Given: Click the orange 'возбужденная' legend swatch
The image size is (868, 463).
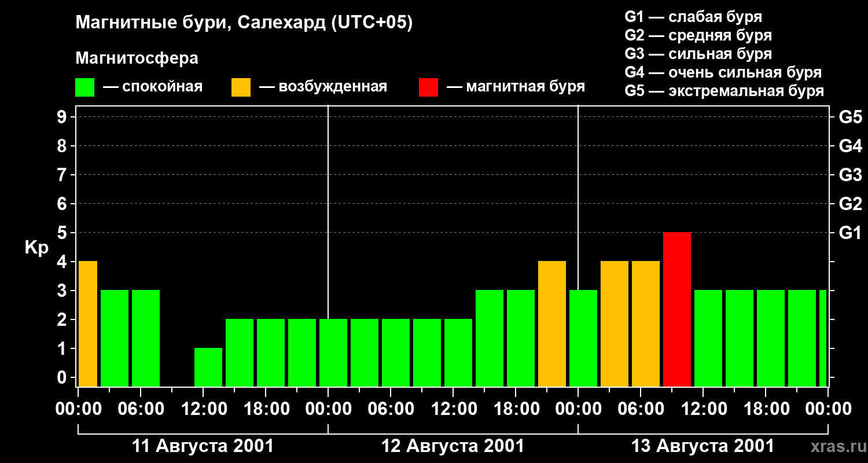Looking at the screenshot, I should coord(241,87).
